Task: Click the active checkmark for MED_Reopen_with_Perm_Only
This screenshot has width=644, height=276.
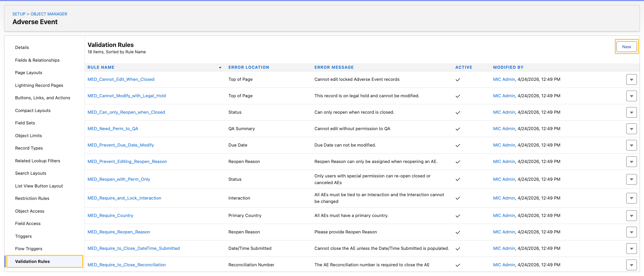Action: (x=458, y=179)
